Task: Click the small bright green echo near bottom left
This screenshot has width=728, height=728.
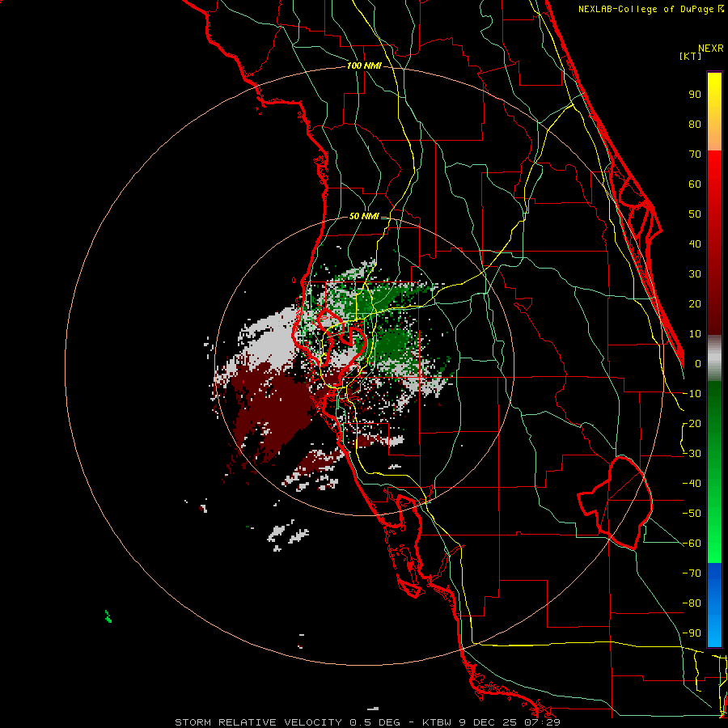Action: pyautogui.click(x=108, y=616)
